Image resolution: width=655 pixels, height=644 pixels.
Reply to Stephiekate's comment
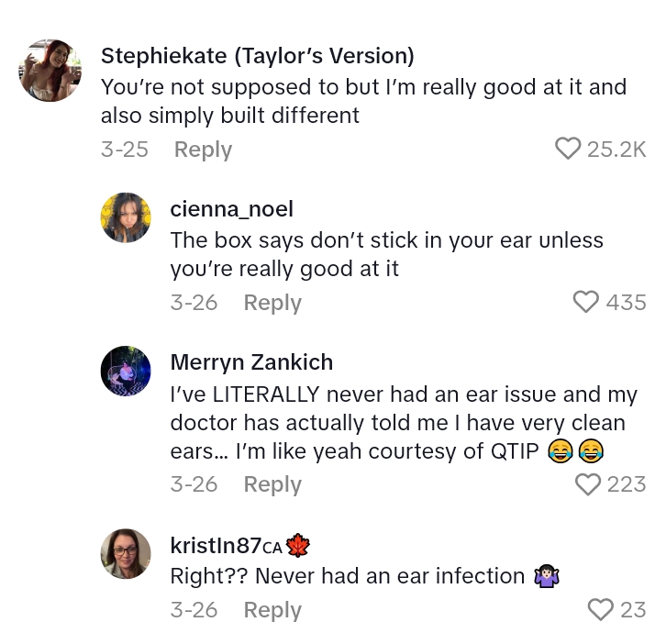point(203,150)
